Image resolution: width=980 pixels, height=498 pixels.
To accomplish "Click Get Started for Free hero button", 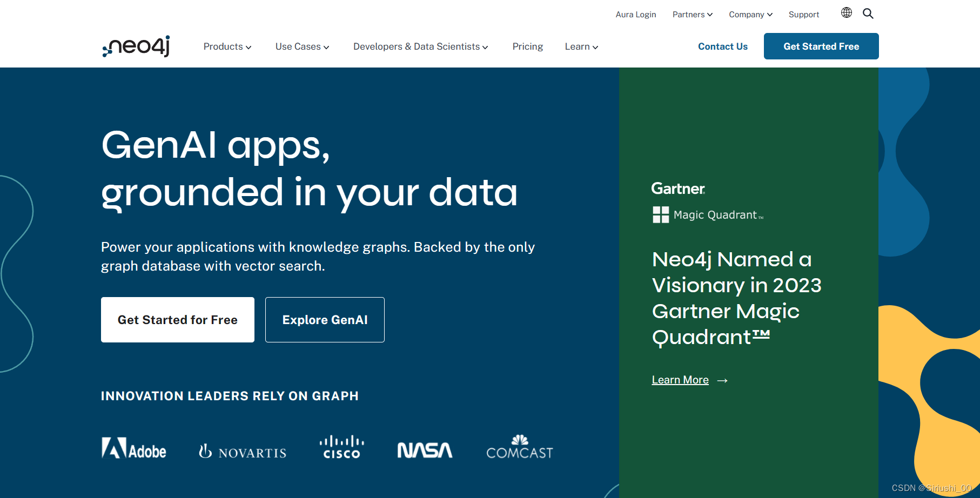I will tap(178, 320).
